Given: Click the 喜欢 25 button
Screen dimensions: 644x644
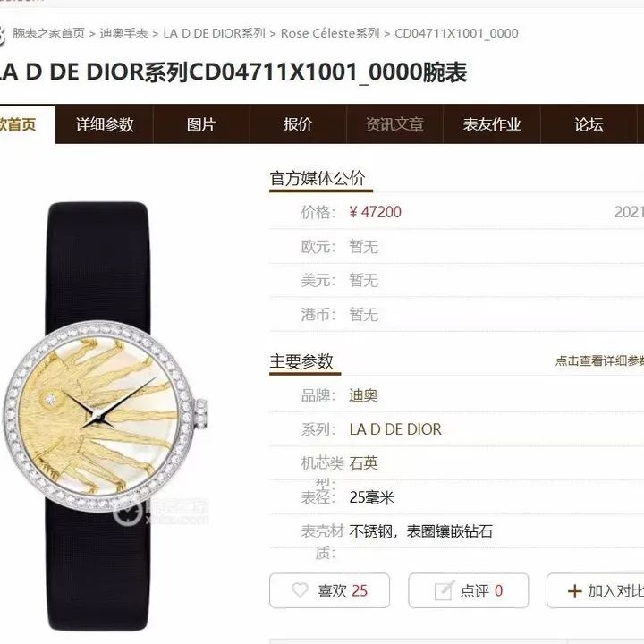Looking at the screenshot, I should (329, 590).
